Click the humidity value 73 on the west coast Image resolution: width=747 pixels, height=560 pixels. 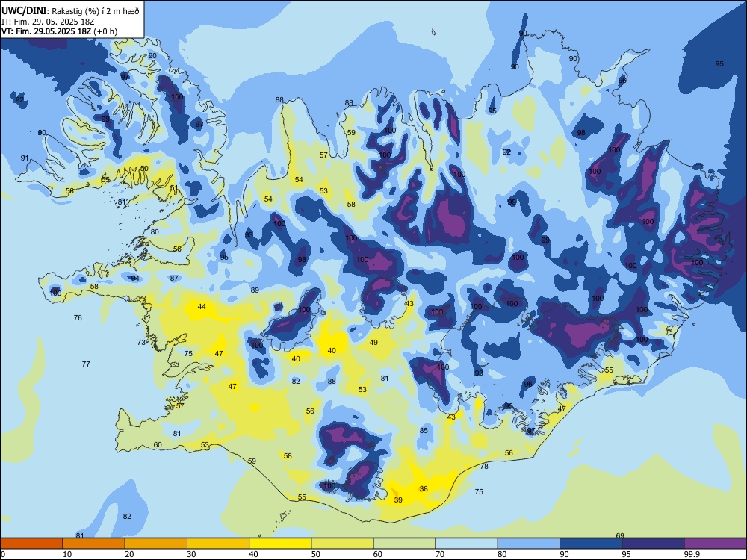141,342
